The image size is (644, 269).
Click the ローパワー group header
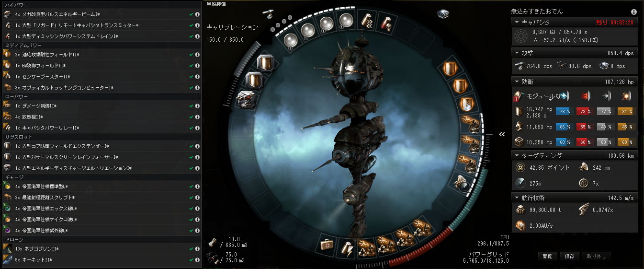101,96
